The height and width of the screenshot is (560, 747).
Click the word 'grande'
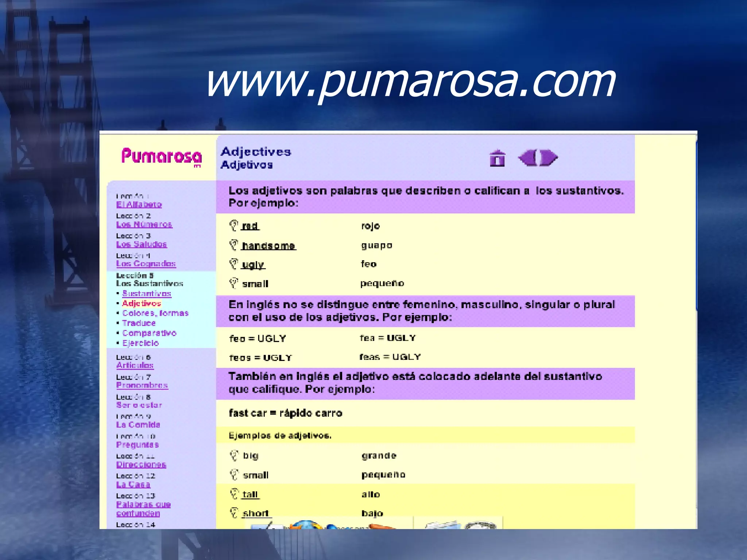tap(379, 456)
